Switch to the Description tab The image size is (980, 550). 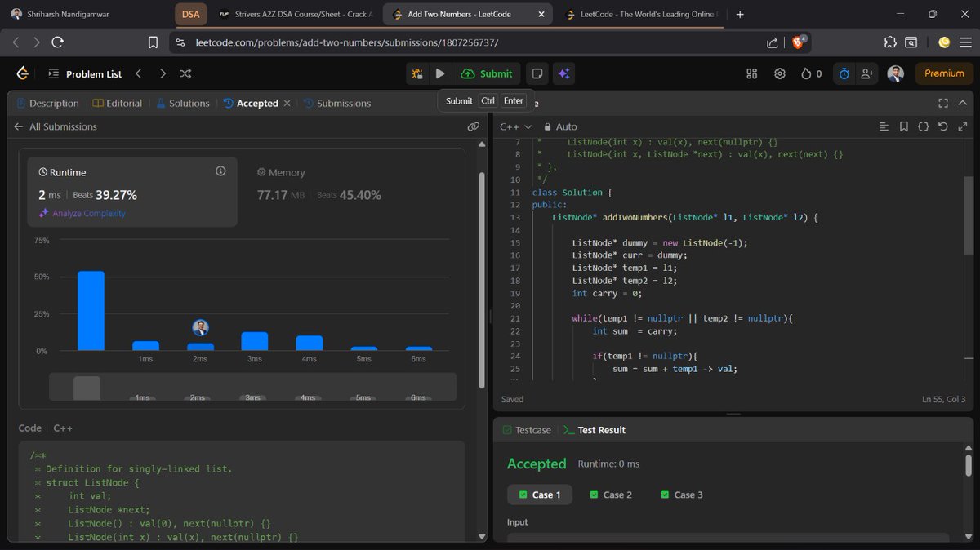click(x=47, y=104)
